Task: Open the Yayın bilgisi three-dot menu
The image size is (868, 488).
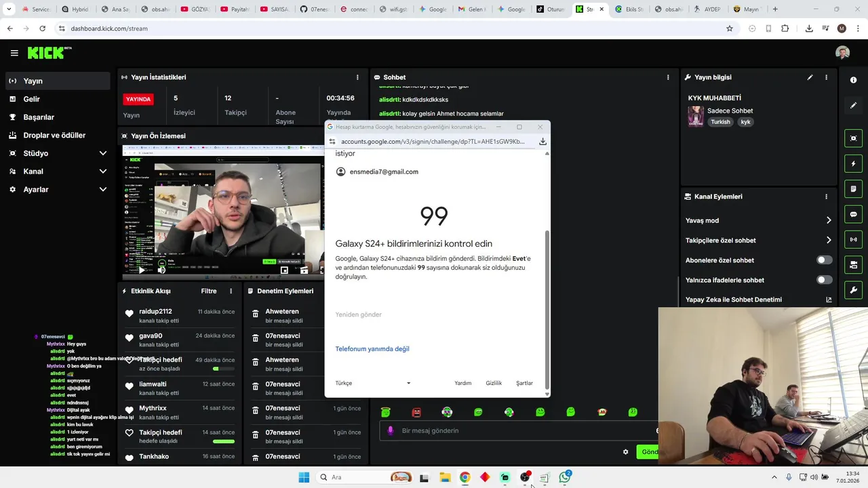Action: coord(826,77)
